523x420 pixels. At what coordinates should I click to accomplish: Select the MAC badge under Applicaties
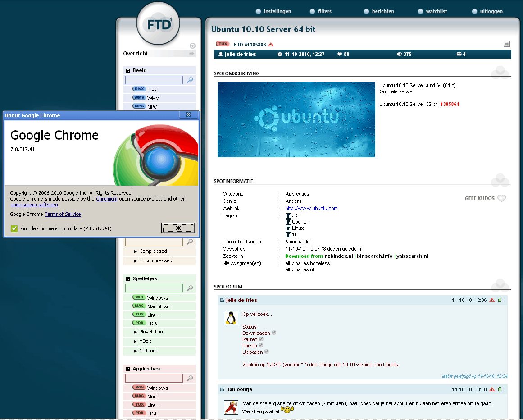point(139,396)
